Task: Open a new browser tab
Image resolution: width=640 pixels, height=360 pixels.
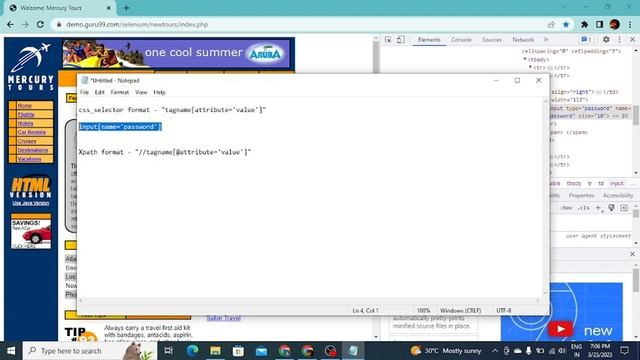Action: pos(127,8)
